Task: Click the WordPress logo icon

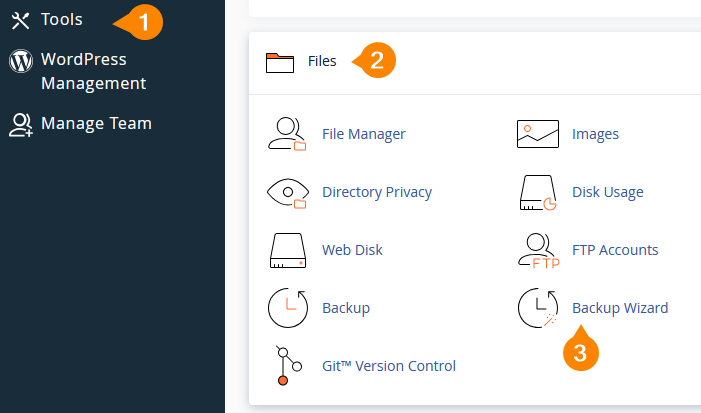Action: pos(21,61)
